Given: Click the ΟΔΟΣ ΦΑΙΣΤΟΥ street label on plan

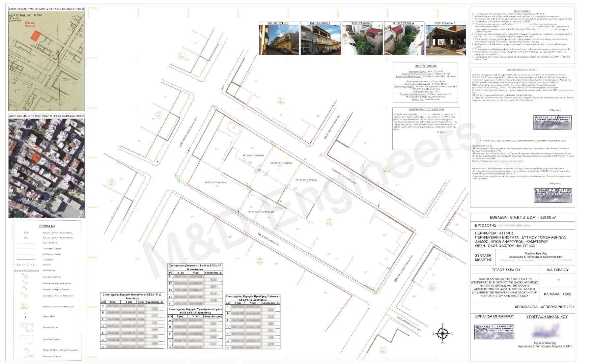Looking at the screenshot, I should 344,176.
